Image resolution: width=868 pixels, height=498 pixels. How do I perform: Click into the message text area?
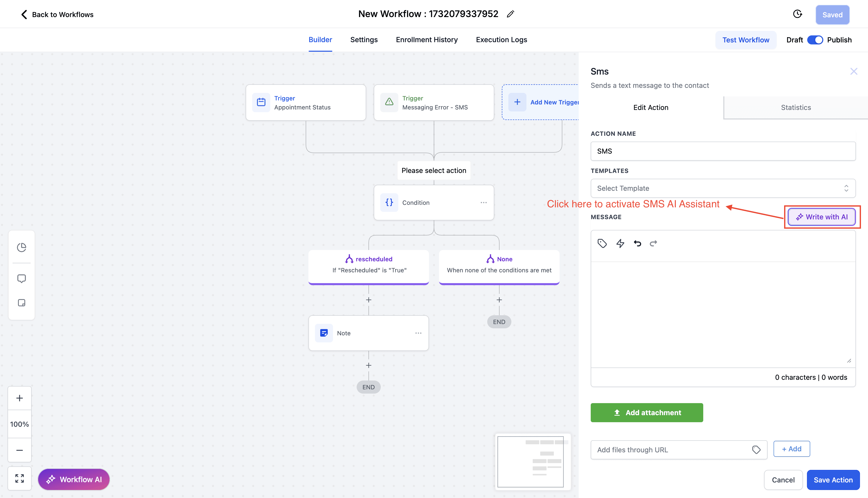[723, 315]
